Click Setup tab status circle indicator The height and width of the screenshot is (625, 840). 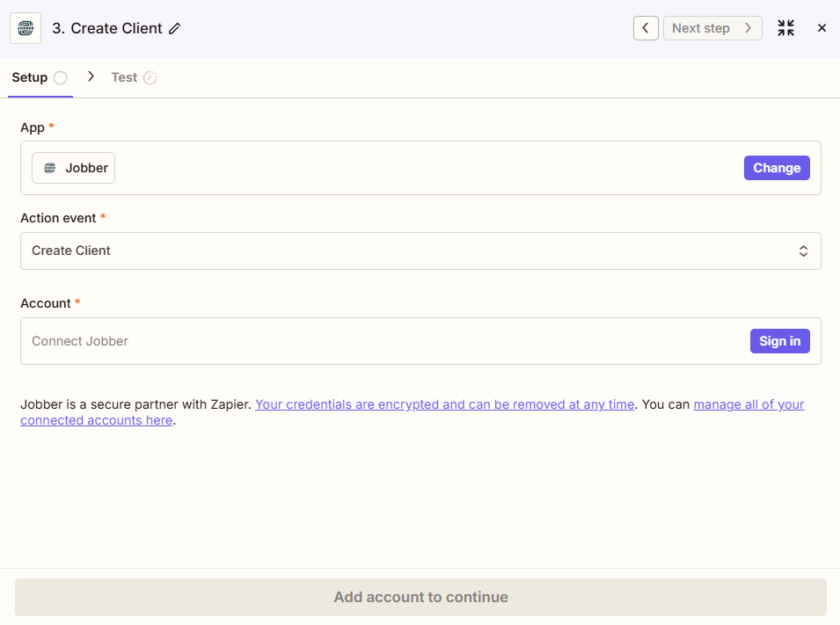(x=61, y=77)
